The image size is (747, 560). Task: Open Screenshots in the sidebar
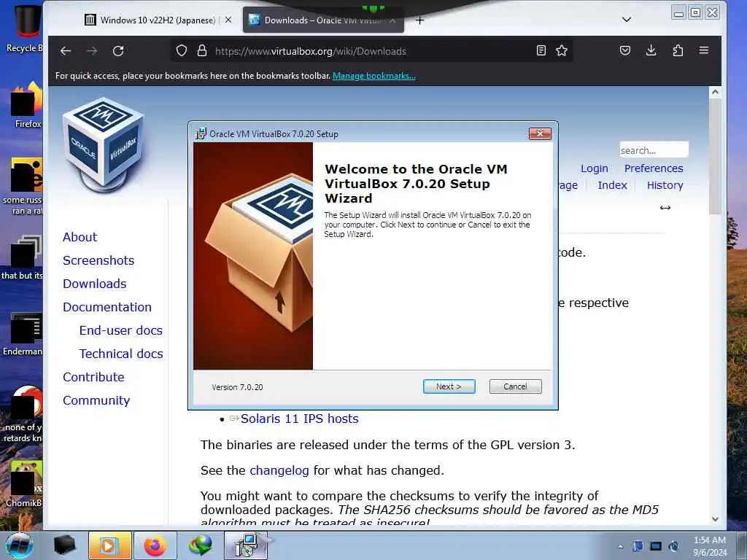pos(98,260)
